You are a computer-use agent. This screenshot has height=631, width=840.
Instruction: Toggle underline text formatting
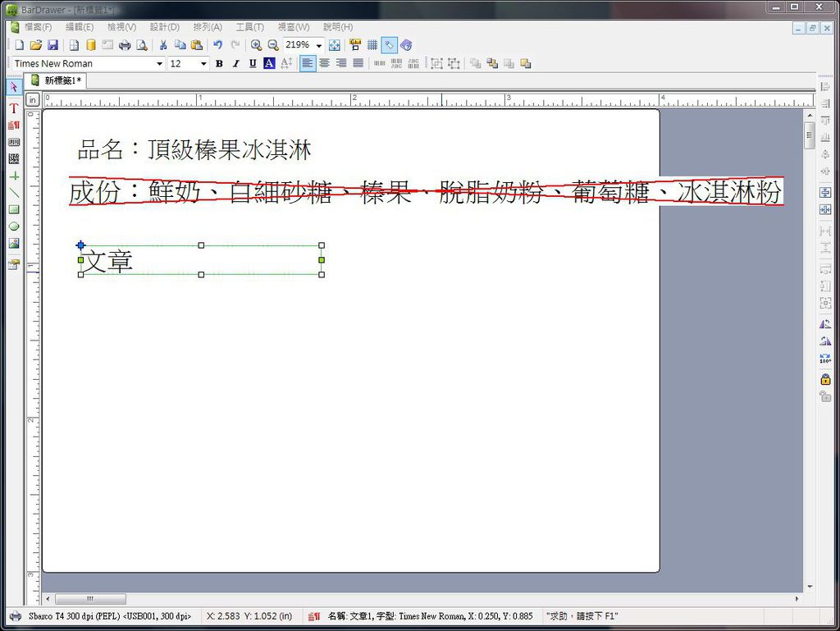point(253,63)
